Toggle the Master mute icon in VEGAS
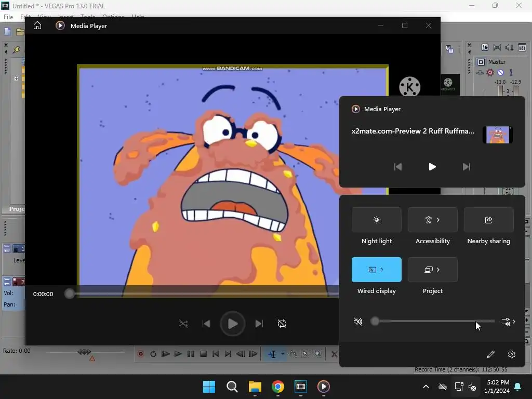Image resolution: width=532 pixels, height=399 pixels. [500, 72]
